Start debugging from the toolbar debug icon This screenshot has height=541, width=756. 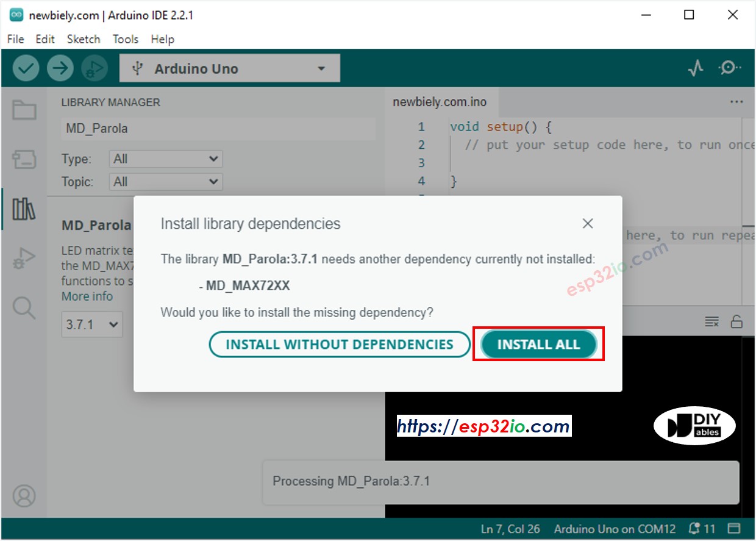(94, 68)
